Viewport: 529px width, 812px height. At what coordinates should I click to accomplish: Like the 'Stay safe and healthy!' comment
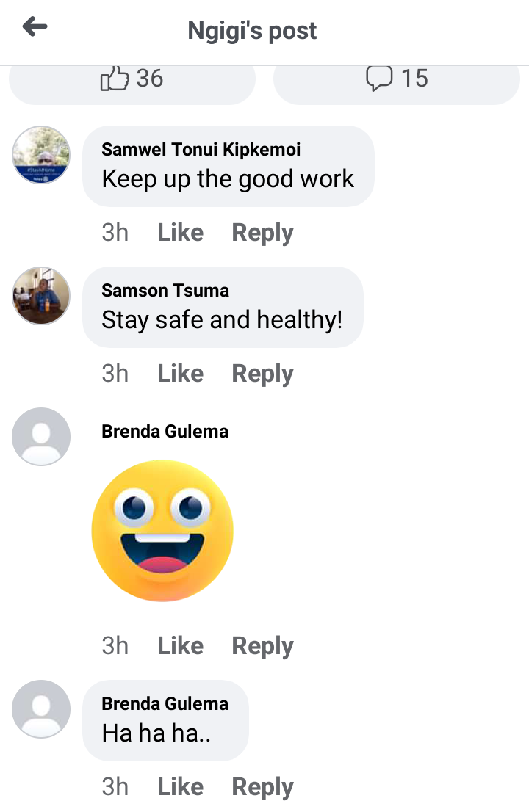[180, 374]
